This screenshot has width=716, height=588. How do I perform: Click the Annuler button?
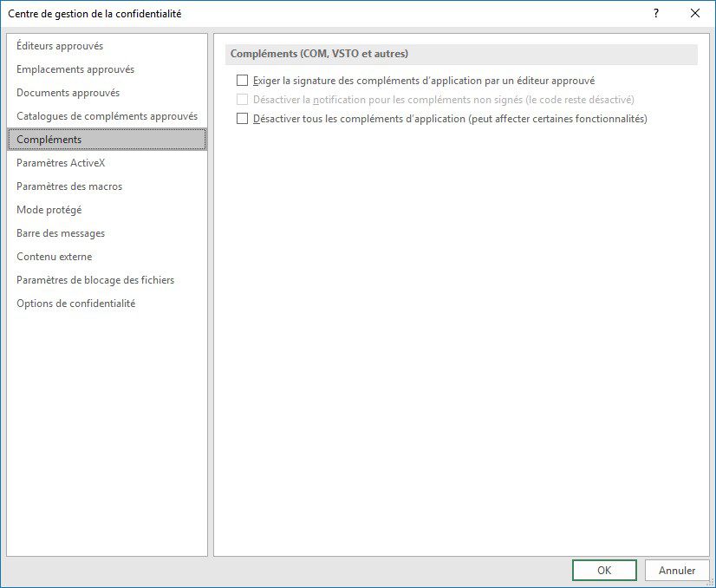click(677, 570)
